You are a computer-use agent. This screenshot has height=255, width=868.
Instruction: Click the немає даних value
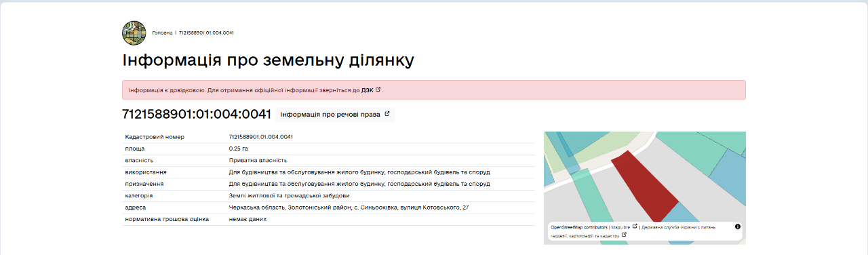coord(248,219)
